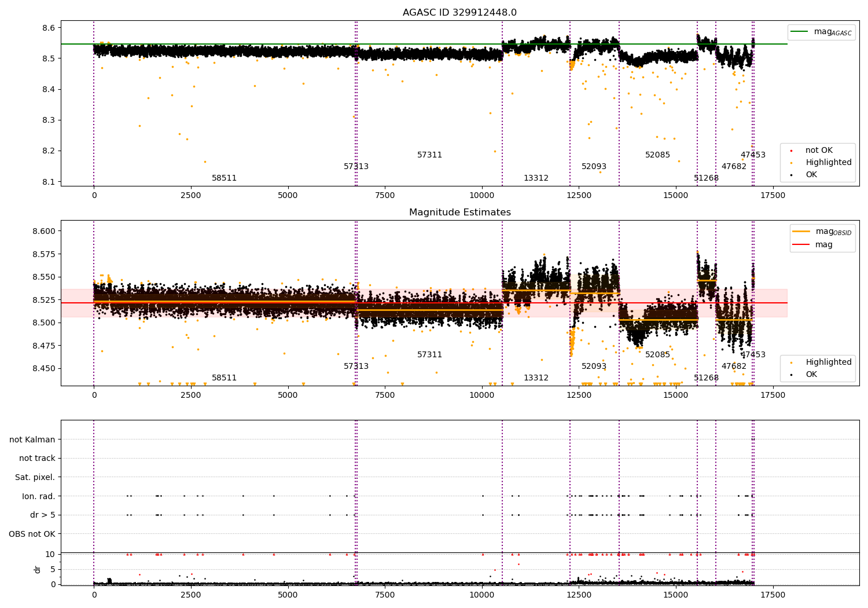This screenshot has width=868, height=608.
Task: Click obsid label 58511 in top panel
Action: coord(224,178)
